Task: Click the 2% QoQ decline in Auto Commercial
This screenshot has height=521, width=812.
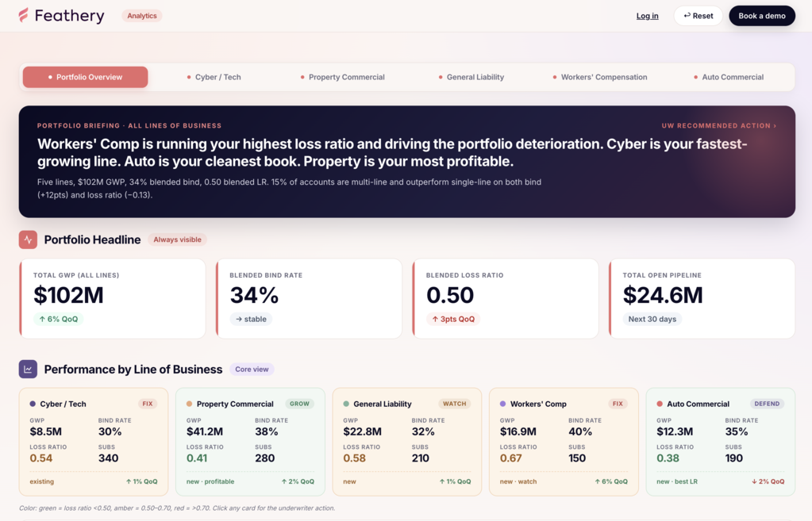Action: tap(768, 481)
